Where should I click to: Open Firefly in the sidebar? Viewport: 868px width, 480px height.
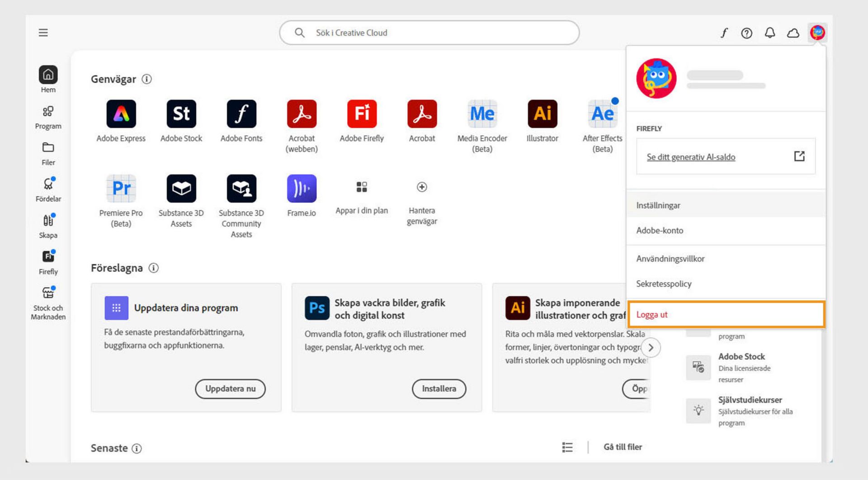[x=48, y=262]
